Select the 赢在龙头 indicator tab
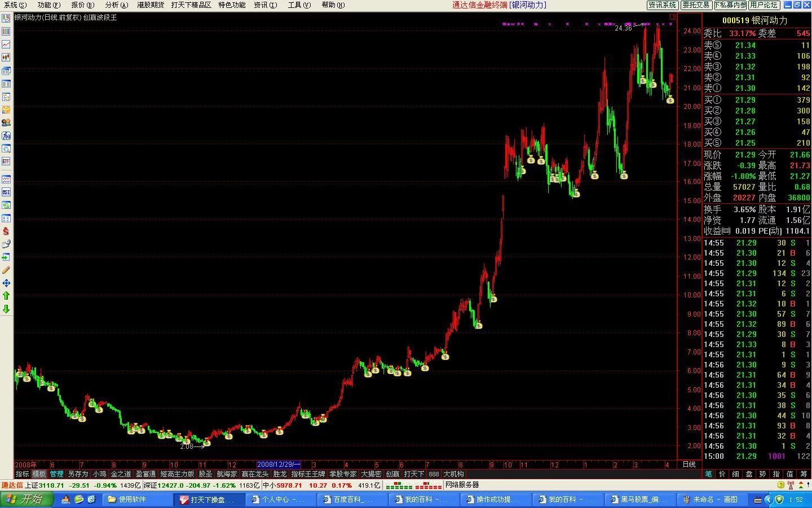This screenshot has height=508, width=812. click(255, 474)
